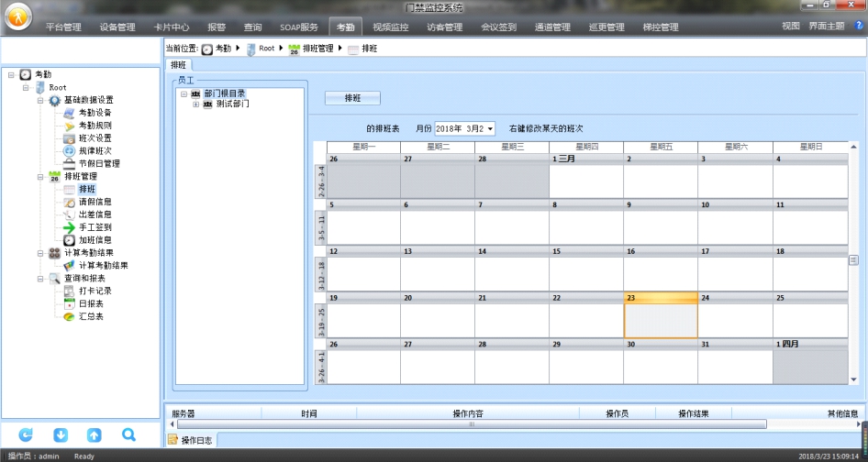The width and height of the screenshot is (868, 462).
Task: Click the help question mark icon top right
Action: (860, 25)
